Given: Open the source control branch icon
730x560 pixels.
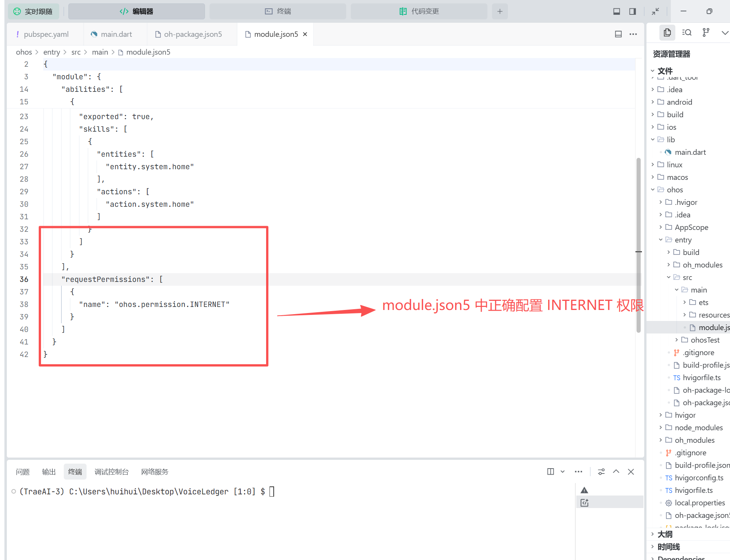Looking at the screenshot, I should pyautogui.click(x=706, y=33).
